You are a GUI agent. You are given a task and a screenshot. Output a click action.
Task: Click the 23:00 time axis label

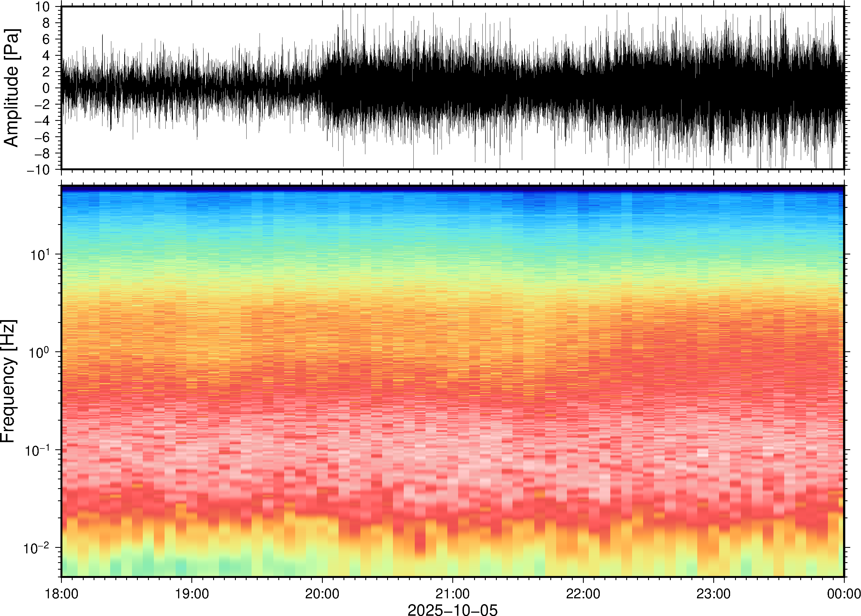pyautogui.click(x=713, y=594)
